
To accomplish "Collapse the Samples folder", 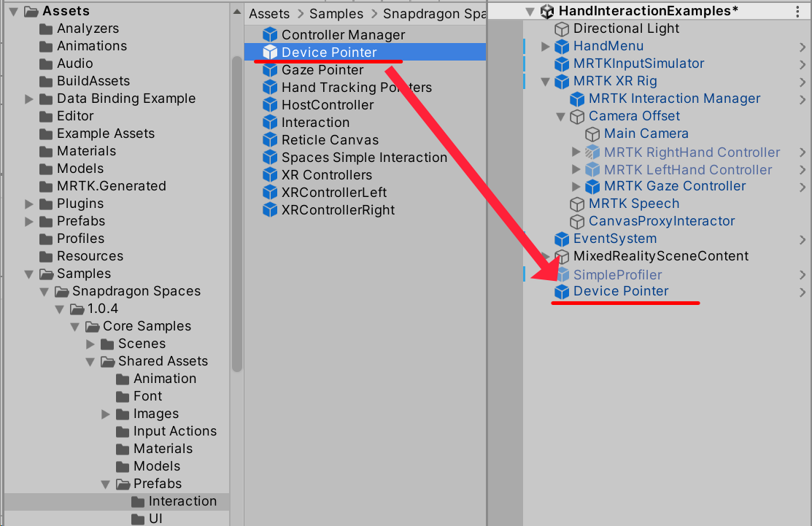I will click(29, 274).
